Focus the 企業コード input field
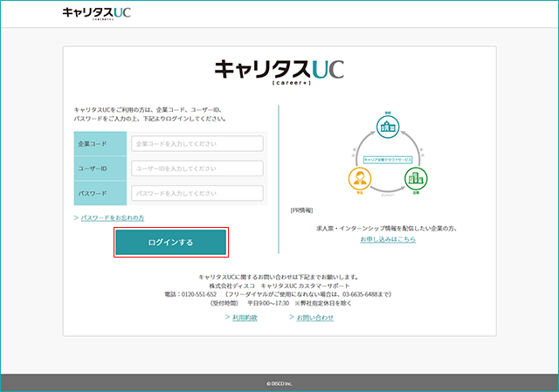Viewport: 559px width, 392px height. coord(197,143)
